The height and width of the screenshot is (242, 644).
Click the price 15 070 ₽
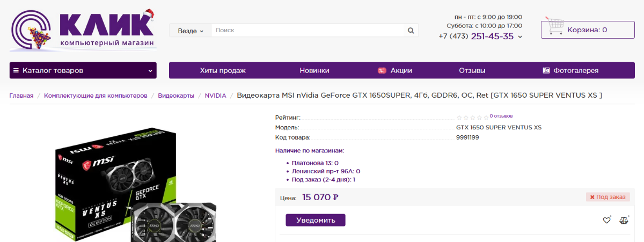tap(320, 197)
